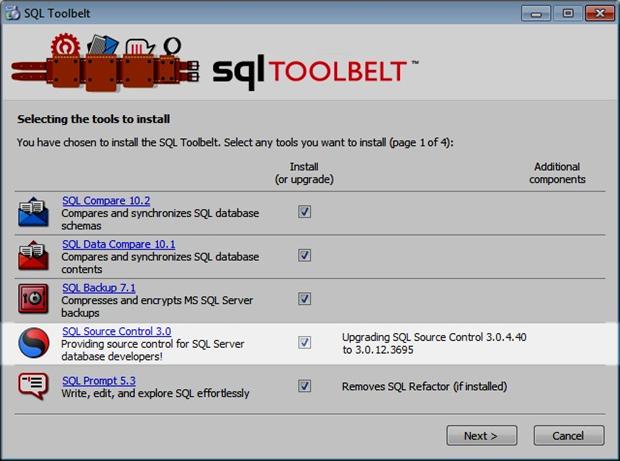
Task: Minimize the SQL Toolbelt window
Action: pos(536,13)
